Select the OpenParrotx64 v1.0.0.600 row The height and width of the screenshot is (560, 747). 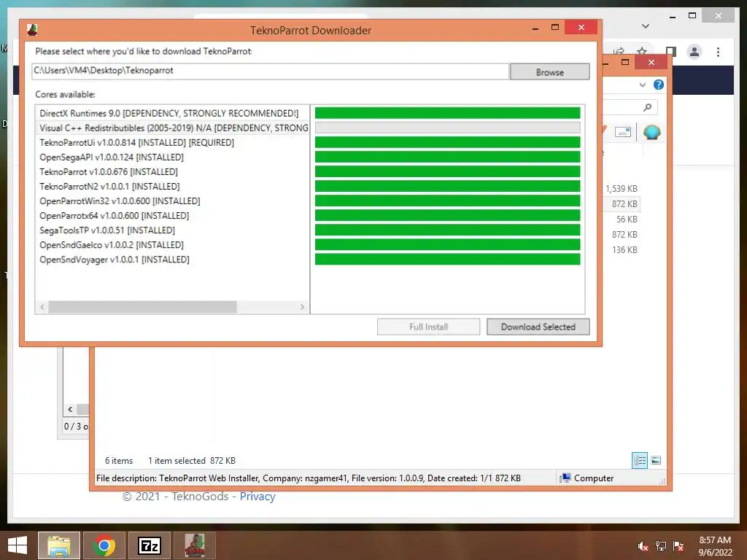click(172, 216)
